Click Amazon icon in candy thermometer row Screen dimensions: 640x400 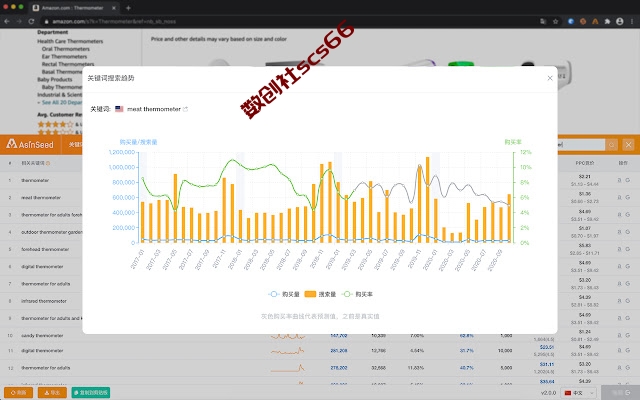pos(620,336)
